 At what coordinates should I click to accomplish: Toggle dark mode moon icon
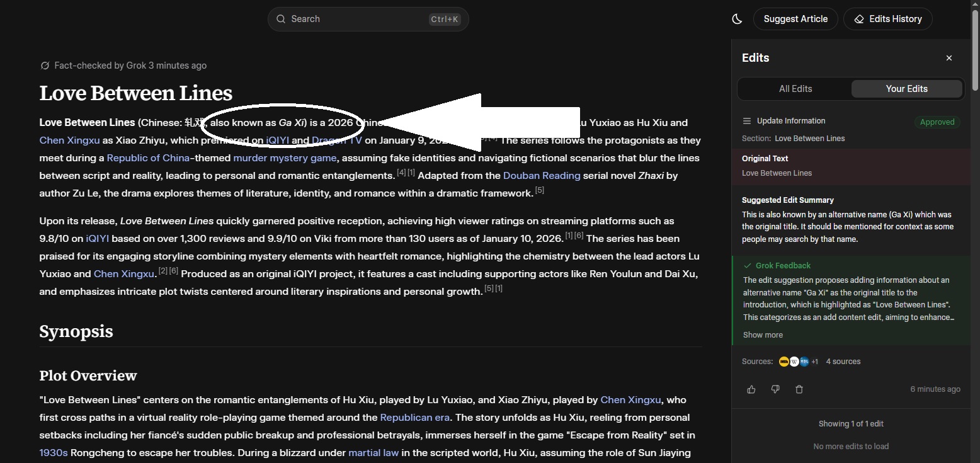737,19
